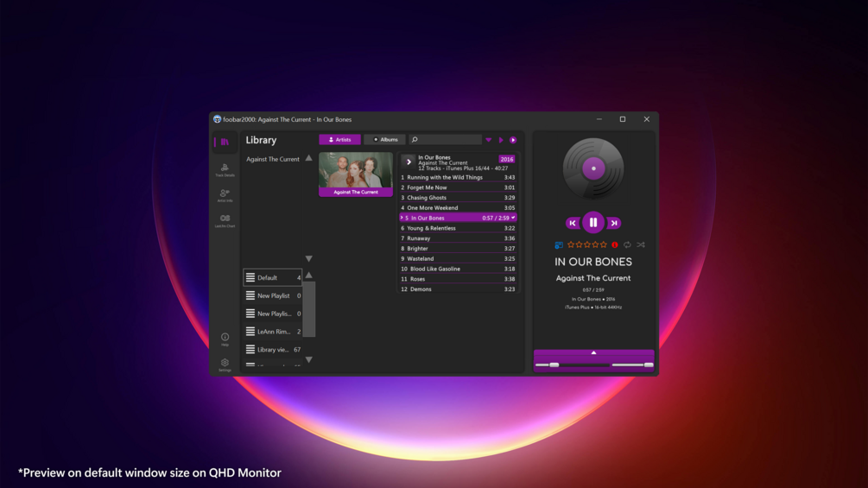Rate the track five stars
The height and width of the screenshot is (488, 868).
pyautogui.click(x=604, y=244)
